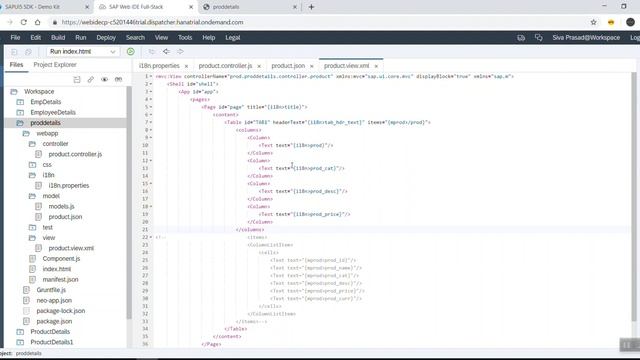
Task: Open the Legal menu
Action: 233,38
